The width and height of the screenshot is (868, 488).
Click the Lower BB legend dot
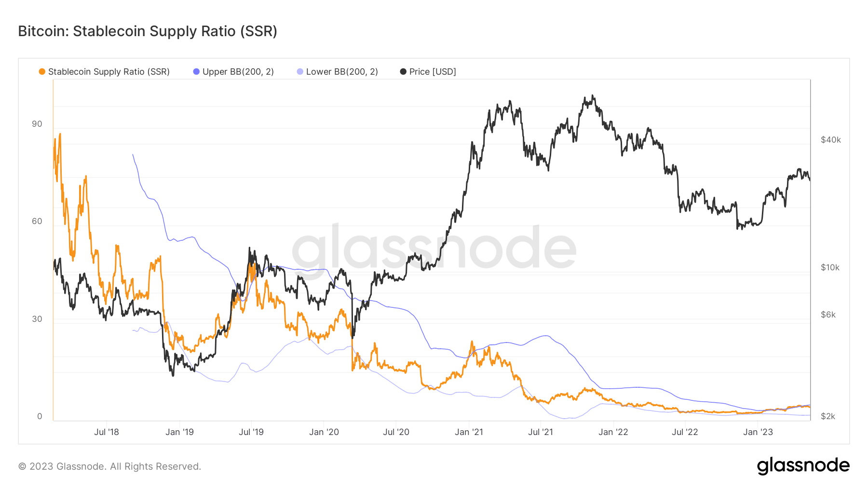[x=300, y=72]
